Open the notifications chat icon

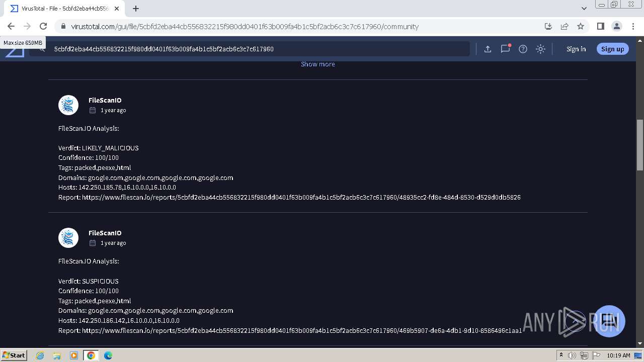tap(505, 49)
